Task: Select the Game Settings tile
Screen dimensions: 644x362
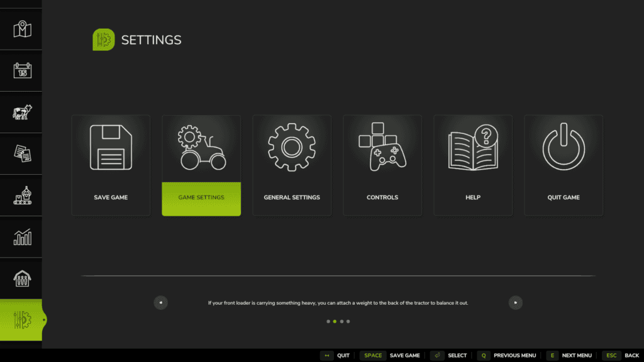Action: coord(201,165)
